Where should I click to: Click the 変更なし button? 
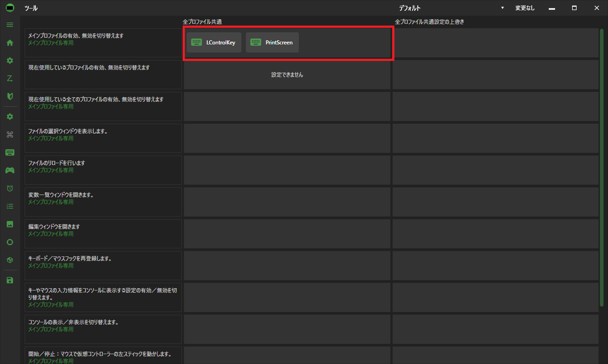(x=525, y=8)
